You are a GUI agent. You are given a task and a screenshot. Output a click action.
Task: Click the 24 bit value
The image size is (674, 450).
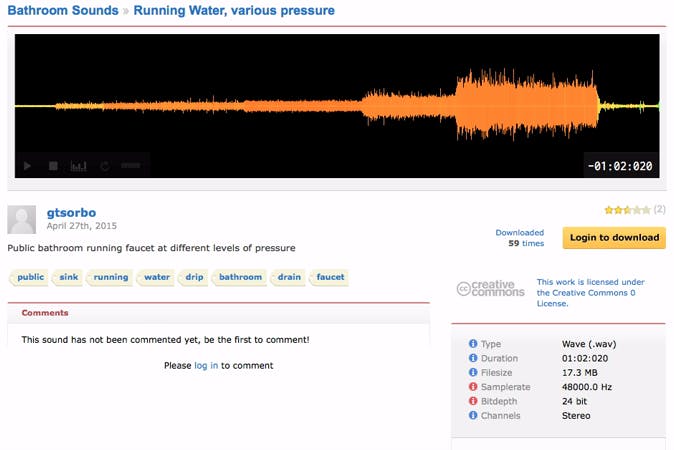click(574, 401)
